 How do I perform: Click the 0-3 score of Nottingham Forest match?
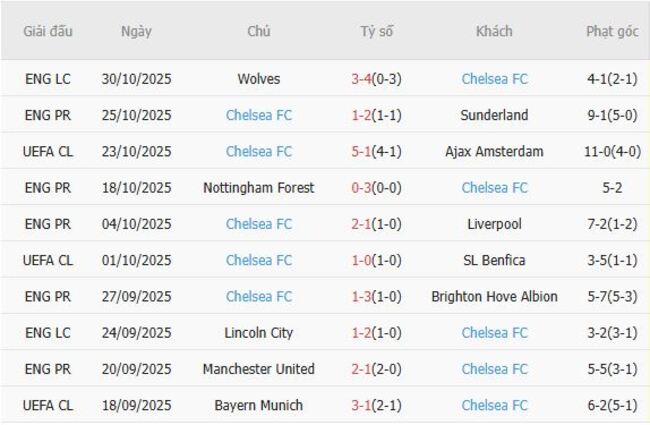pyautogui.click(x=361, y=188)
